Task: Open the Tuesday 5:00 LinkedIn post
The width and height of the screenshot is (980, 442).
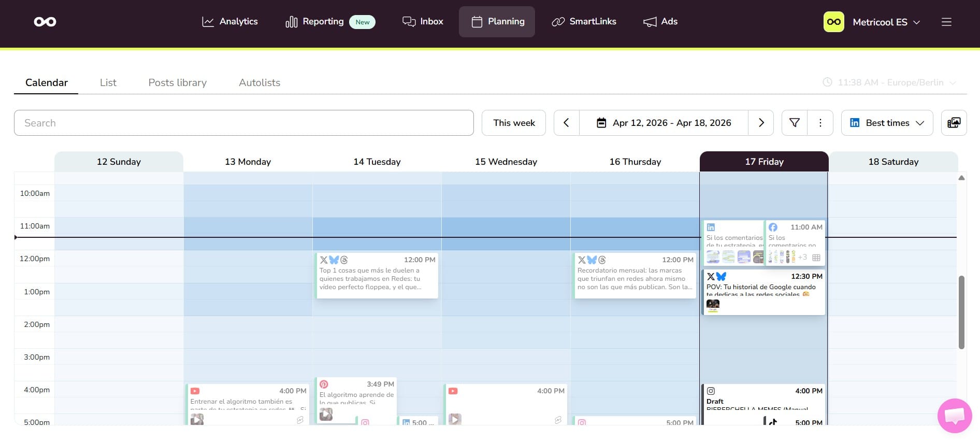Action: (418, 421)
